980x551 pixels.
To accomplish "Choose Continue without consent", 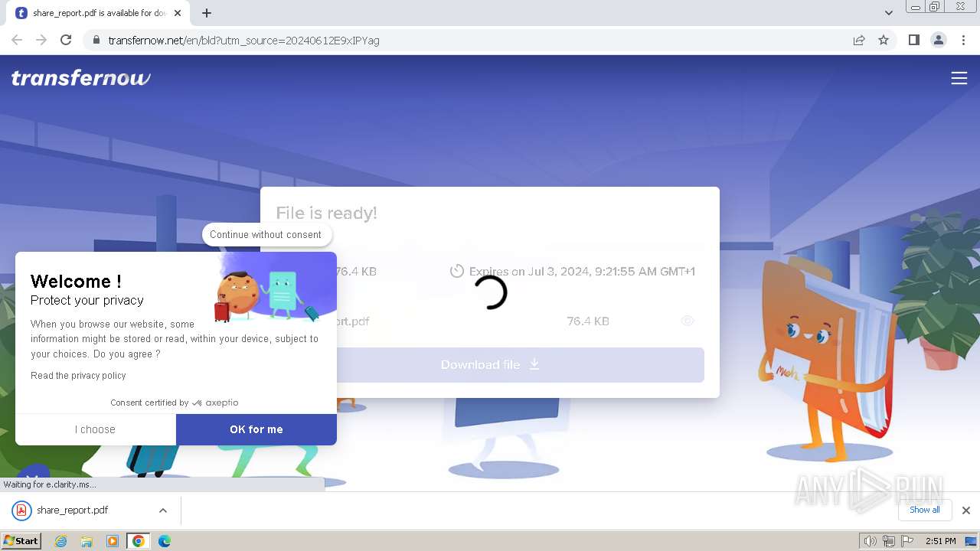I will (266, 234).
